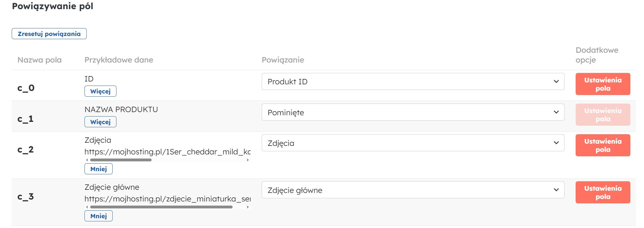Image resolution: width=644 pixels, height=228 pixels.
Task: Open the Produkt ID dropdown for c_0
Action: pyautogui.click(x=413, y=81)
